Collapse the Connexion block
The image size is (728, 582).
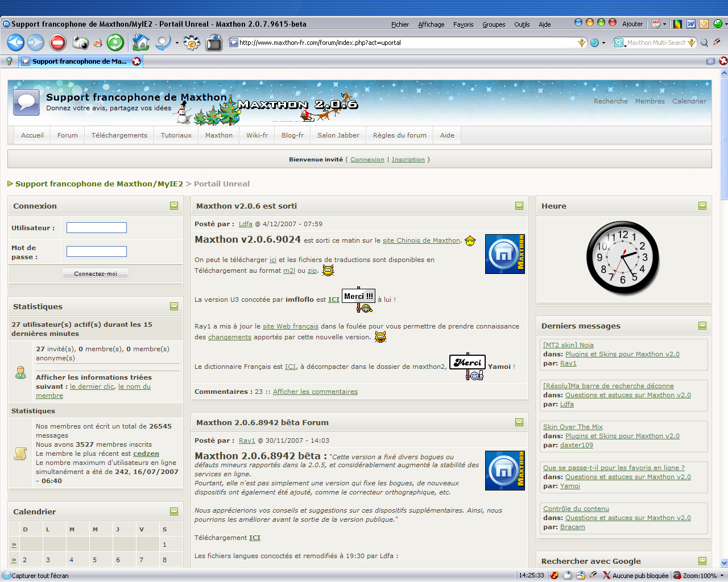click(174, 206)
